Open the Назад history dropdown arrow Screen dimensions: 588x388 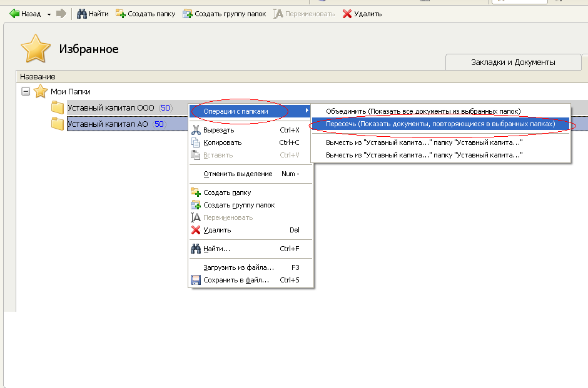[x=49, y=14]
